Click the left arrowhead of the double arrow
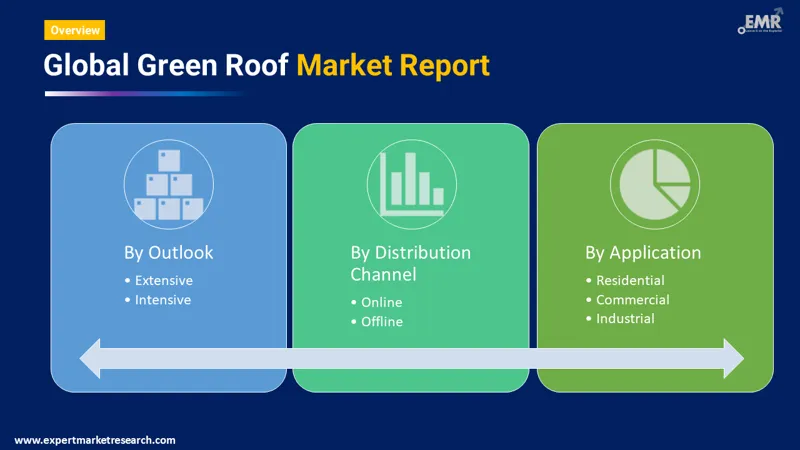This screenshot has height=450, width=800. click(x=92, y=358)
